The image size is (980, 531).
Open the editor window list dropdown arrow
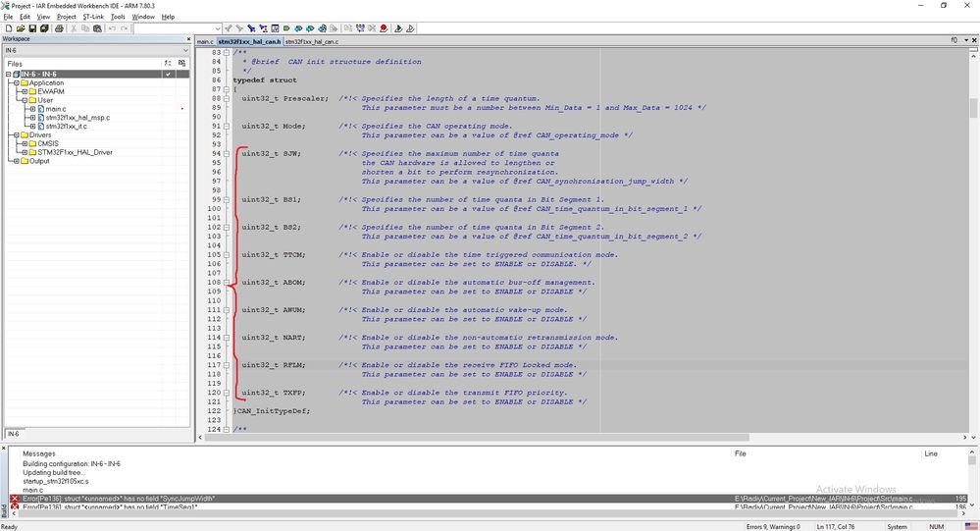coord(965,40)
